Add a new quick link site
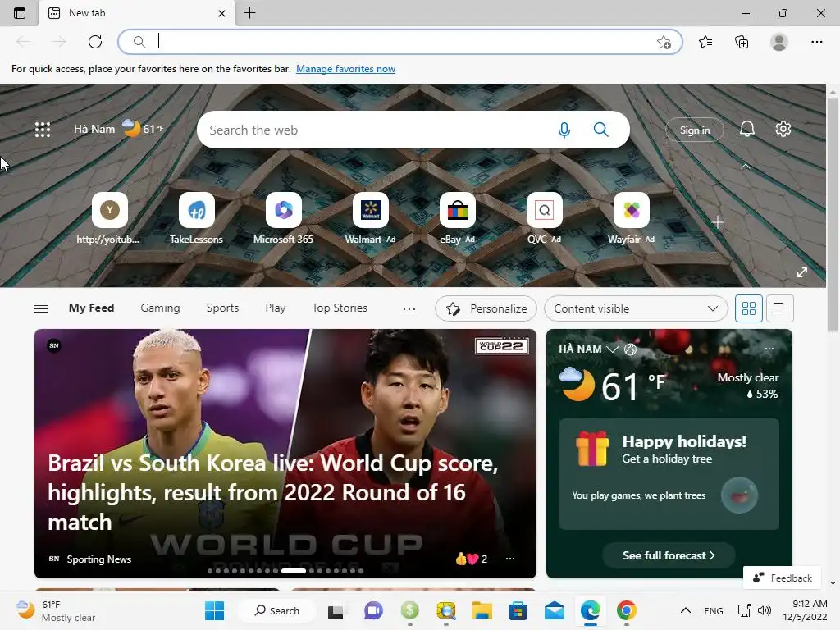The width and height of the screenshot is (840, 630). pos(718,222)
